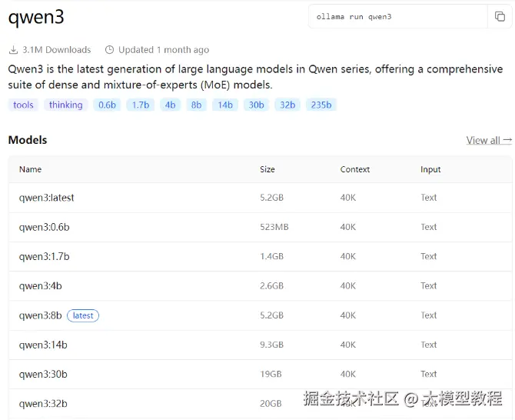Open the qwen3:8b model
Screen dimensions: 515x420
[41, 315]
